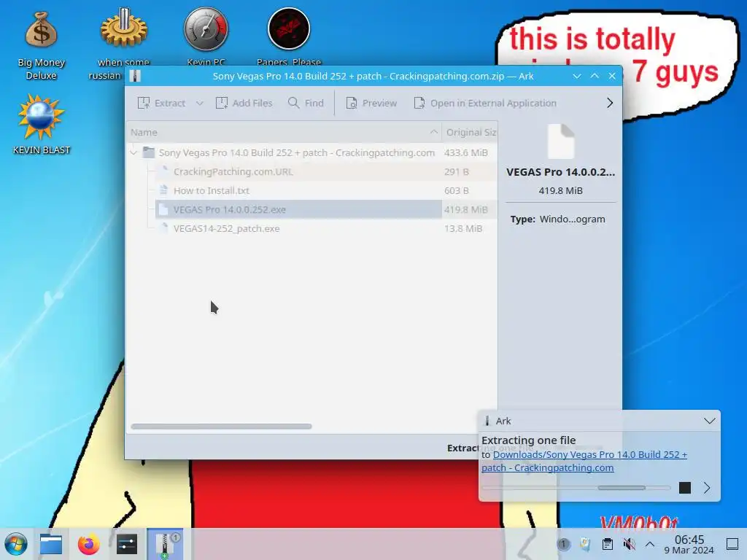The height and width of the screenshot is (560, 747).
Task: Click Open in External Application
Action: (x=485, y=103)
